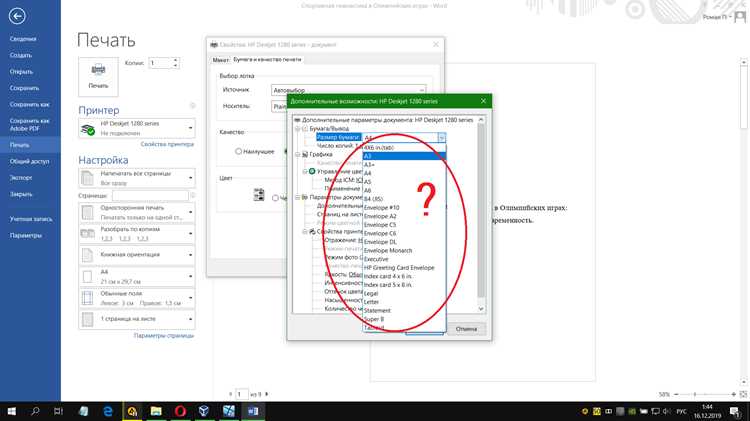Click the printer icon Печать button
This screenshot has height=421, width=750.
point(98,77)
